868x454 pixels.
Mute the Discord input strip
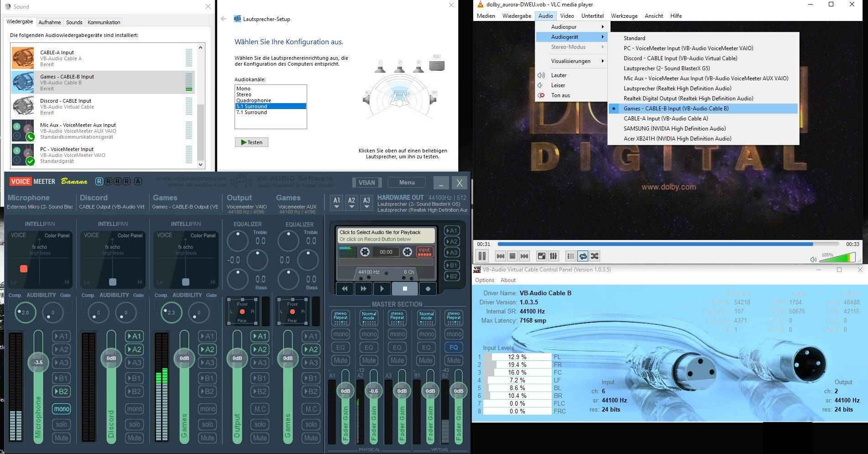tap(134, 438)
